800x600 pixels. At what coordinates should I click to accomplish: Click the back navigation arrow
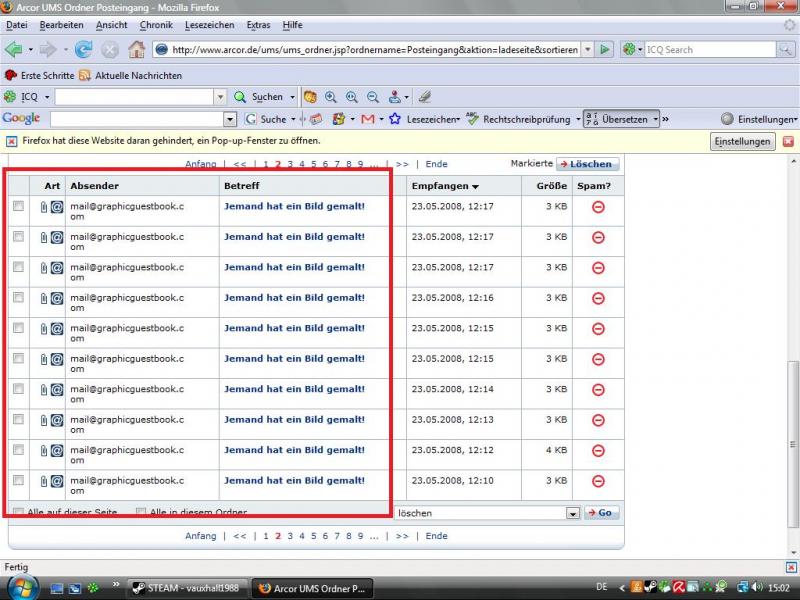[x=14, y=49]
